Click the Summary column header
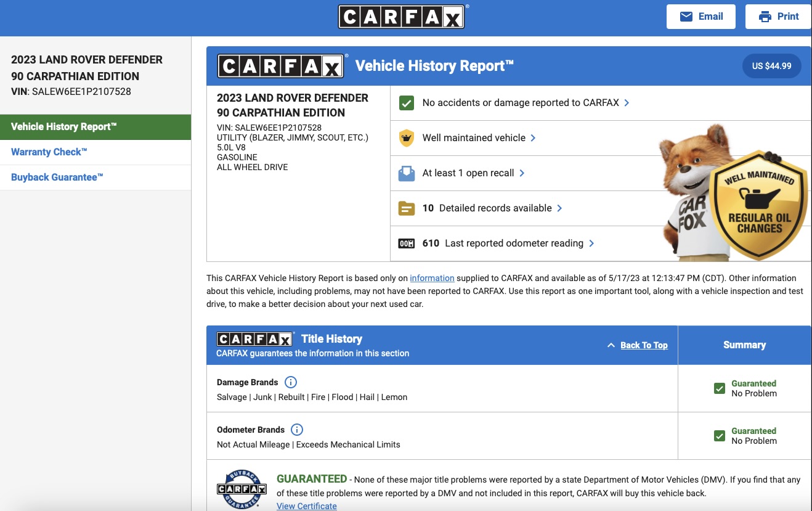Screen dimensions: 812x511 coord(744,345)
